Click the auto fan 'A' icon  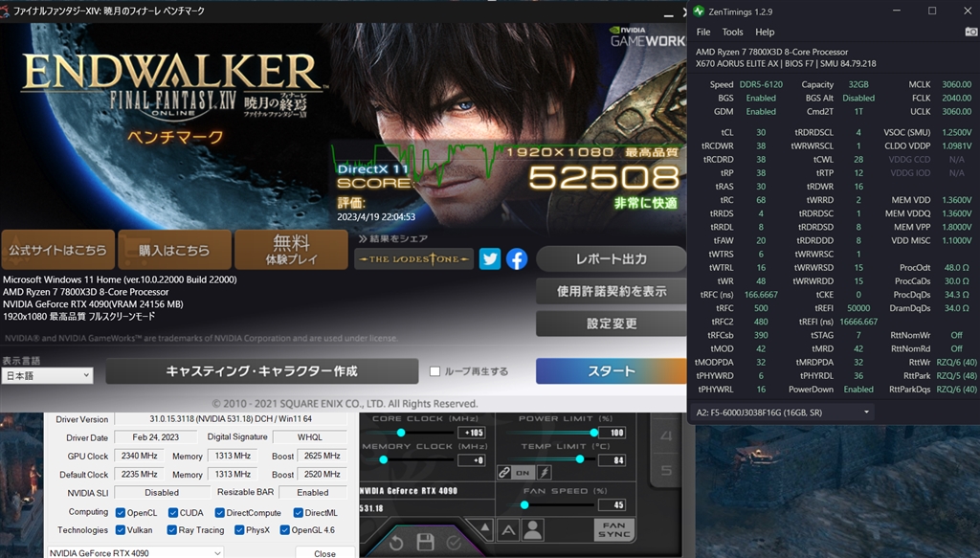[509, 531]
